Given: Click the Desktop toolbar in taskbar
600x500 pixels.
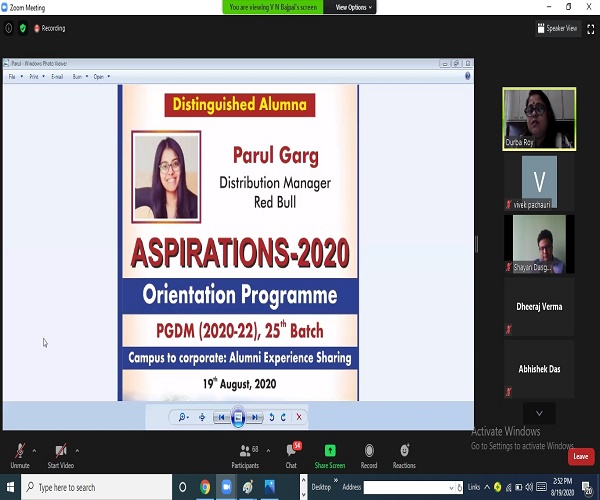Looking at the screenshot, I should pos(321,487).
